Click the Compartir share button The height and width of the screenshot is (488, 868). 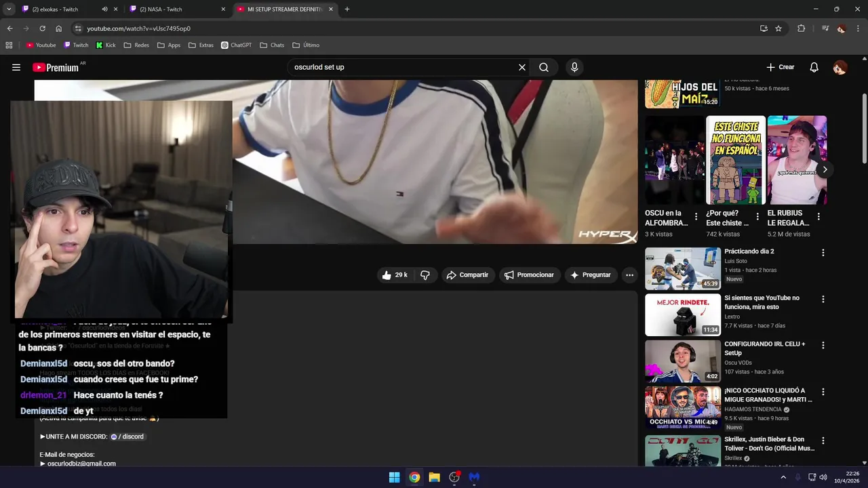(467, 275)
